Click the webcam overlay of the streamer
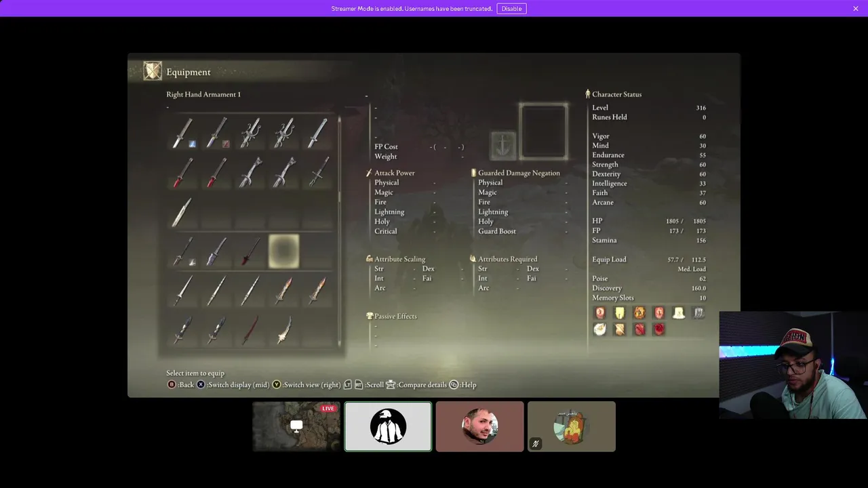 (x=793, y=365)
